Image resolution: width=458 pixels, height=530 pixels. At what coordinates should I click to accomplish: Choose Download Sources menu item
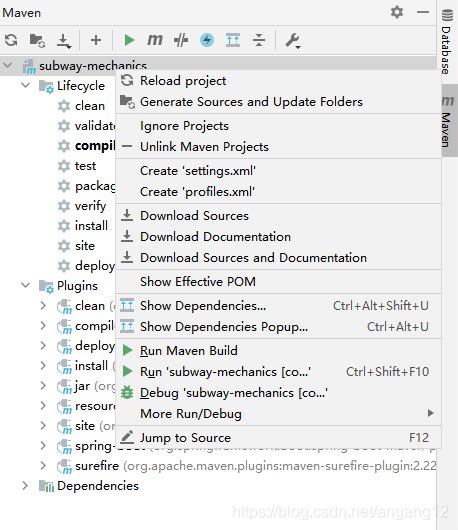coord(278,216)
